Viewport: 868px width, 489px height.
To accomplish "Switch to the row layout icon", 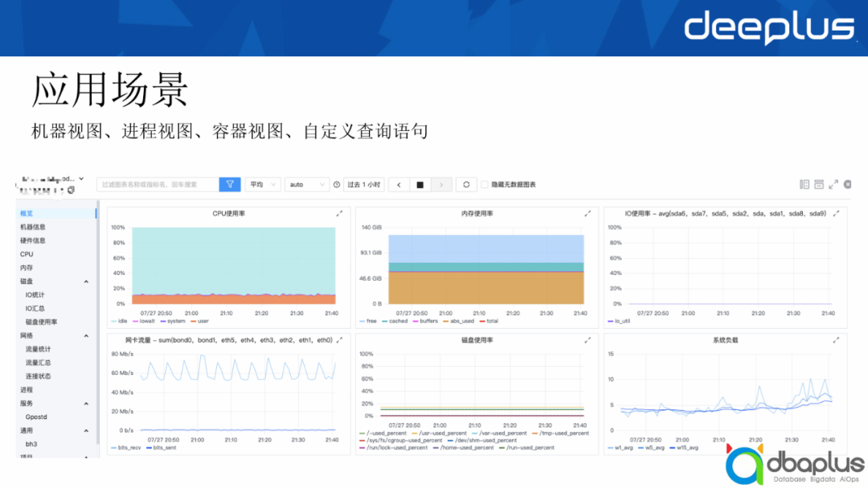I will point(819,184).
